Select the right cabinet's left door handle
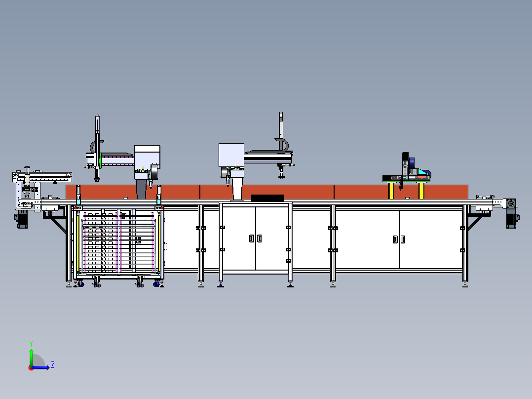The width and height of the screenshot is (532, 399). (x=395, y=239)
